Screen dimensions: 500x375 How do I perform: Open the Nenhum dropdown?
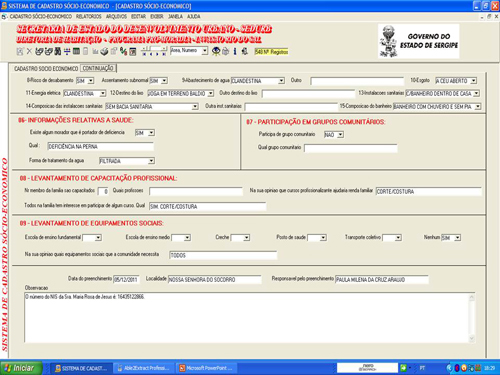458,238
